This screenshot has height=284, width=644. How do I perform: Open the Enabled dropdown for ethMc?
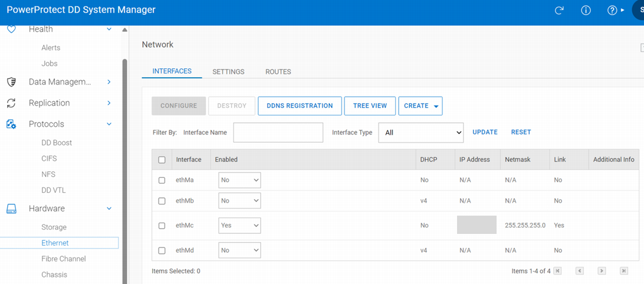coord(239,226)
